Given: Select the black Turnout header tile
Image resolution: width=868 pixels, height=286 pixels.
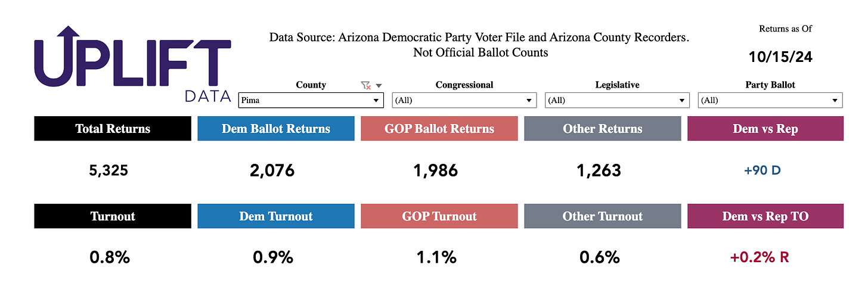Looking at the screenshot, I should tap(113, 216).
